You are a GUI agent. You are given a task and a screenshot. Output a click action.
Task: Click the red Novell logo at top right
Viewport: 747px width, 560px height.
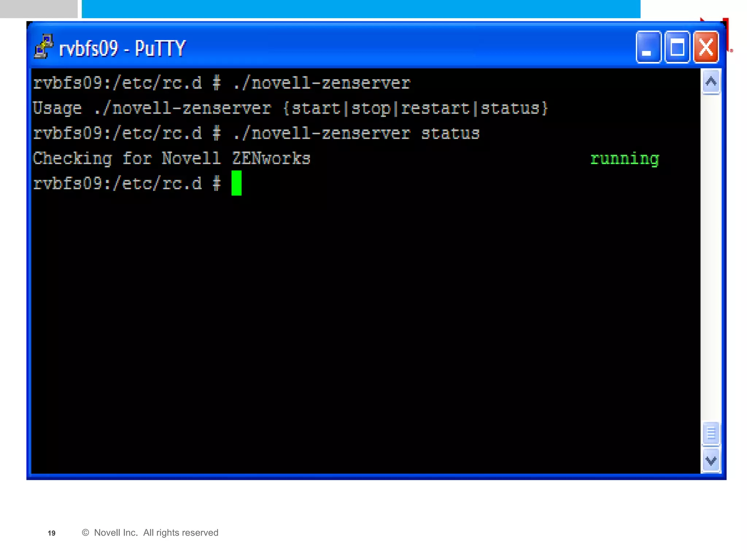(x=726, y=33)
